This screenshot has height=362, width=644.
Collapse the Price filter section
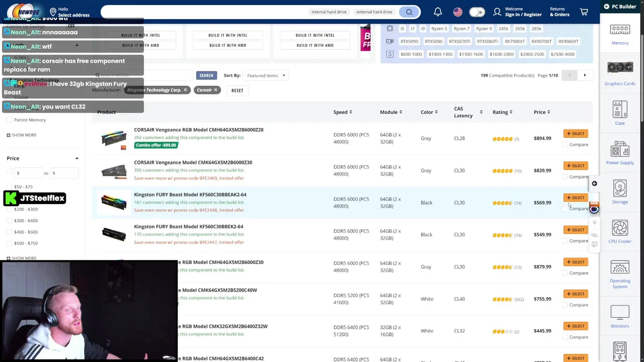click(x=76, y=158)
